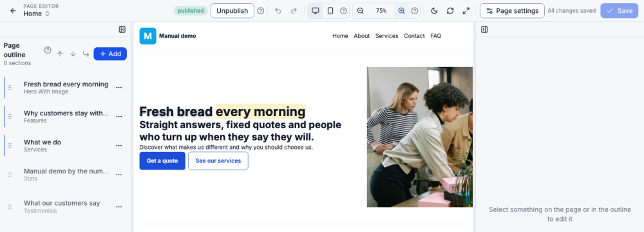Click See our services button

point(218,161)
